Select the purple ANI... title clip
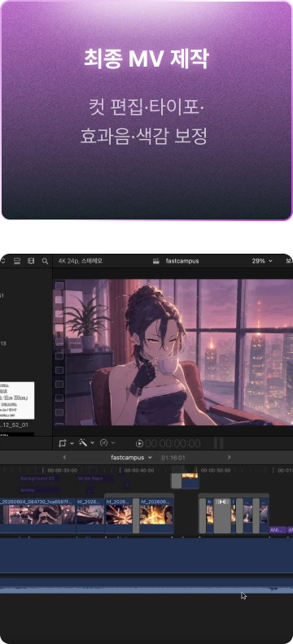 click(278, 530)
